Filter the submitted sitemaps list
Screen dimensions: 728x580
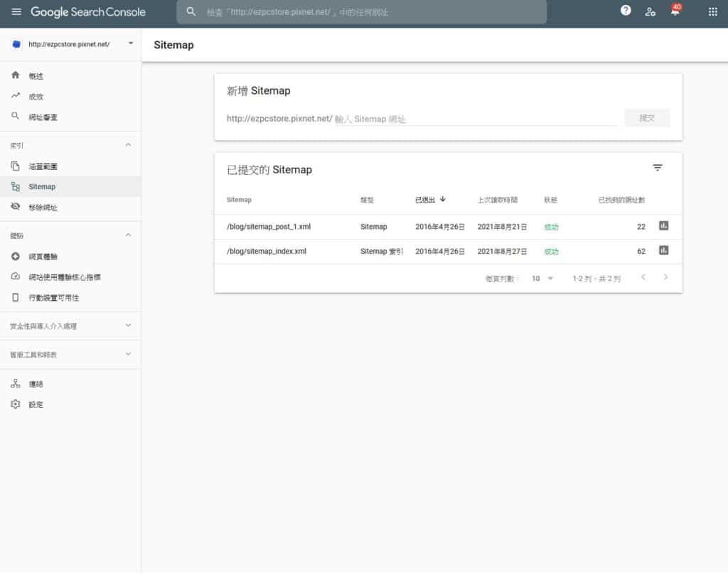pyautogui.click(x=658, y=168)
